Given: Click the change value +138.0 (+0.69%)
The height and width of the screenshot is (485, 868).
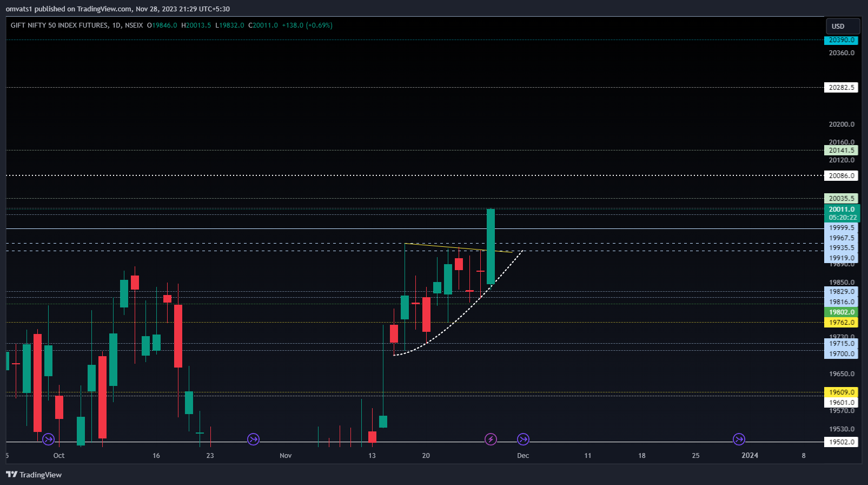Looking at the screenshot, I should click(x=307, y=25).
